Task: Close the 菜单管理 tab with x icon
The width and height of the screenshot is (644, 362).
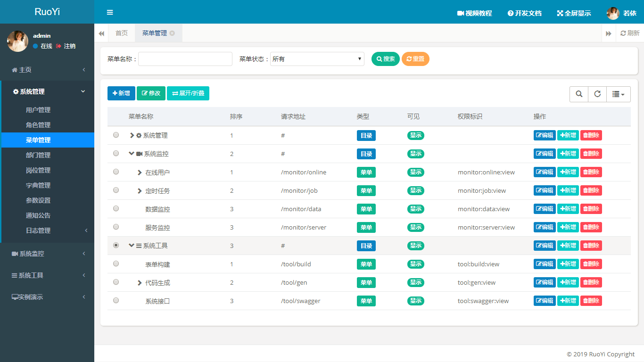Action: pos(172,33)
